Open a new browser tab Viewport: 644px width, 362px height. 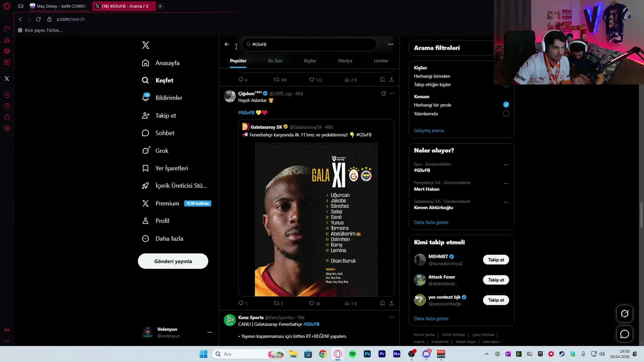(160, 6)
